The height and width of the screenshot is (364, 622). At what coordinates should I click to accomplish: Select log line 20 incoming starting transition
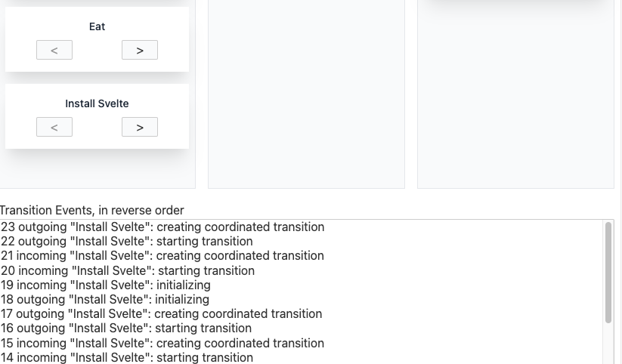pos(128,270)
